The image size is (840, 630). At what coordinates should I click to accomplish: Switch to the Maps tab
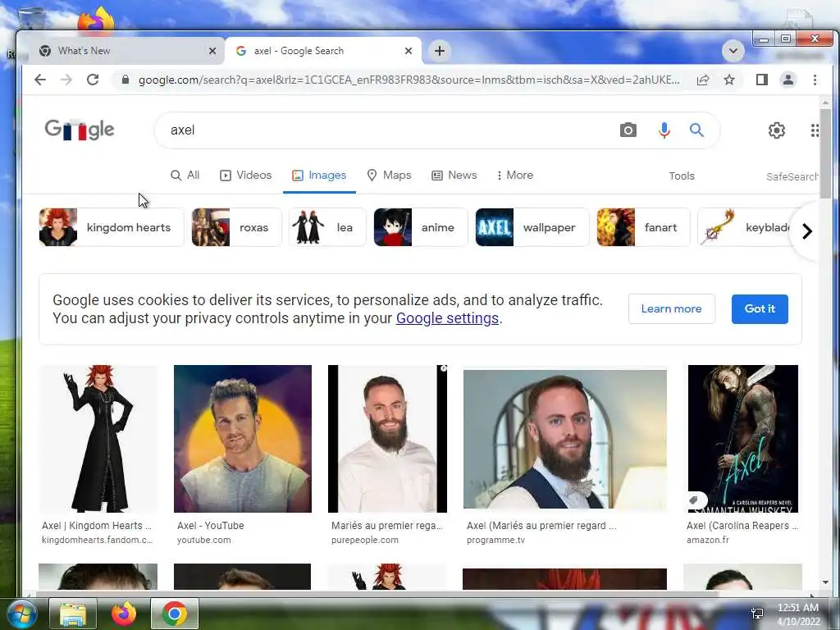tap(389, 176)
